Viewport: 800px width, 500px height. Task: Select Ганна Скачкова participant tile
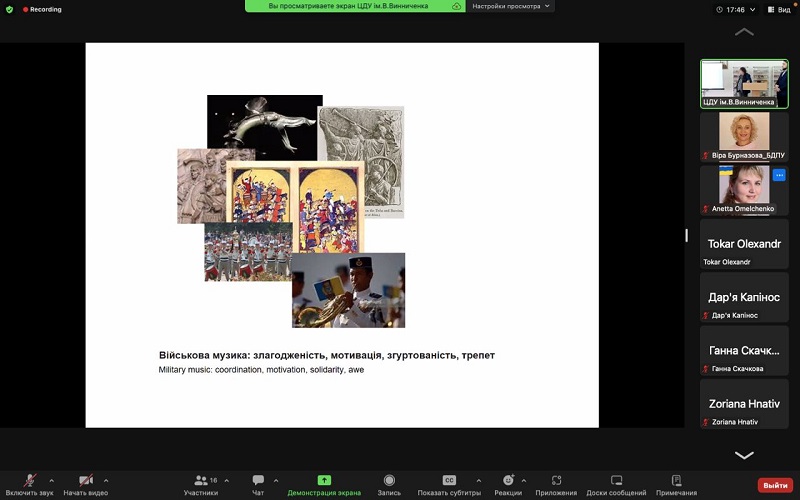(x=744, y=350)
